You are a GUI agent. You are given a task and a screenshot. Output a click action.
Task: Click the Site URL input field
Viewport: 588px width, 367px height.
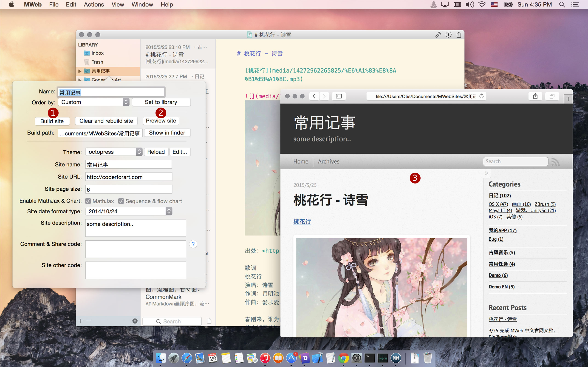click(129, 177)
